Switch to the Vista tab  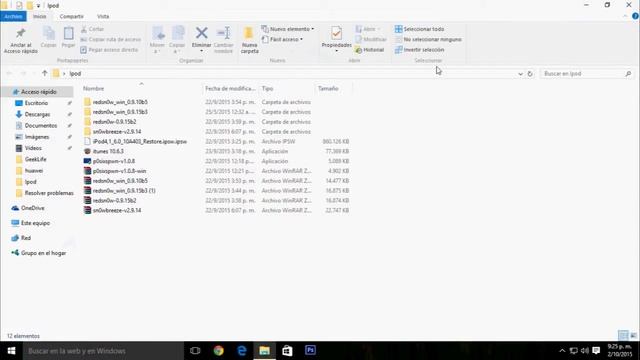[x=103, y=16]
